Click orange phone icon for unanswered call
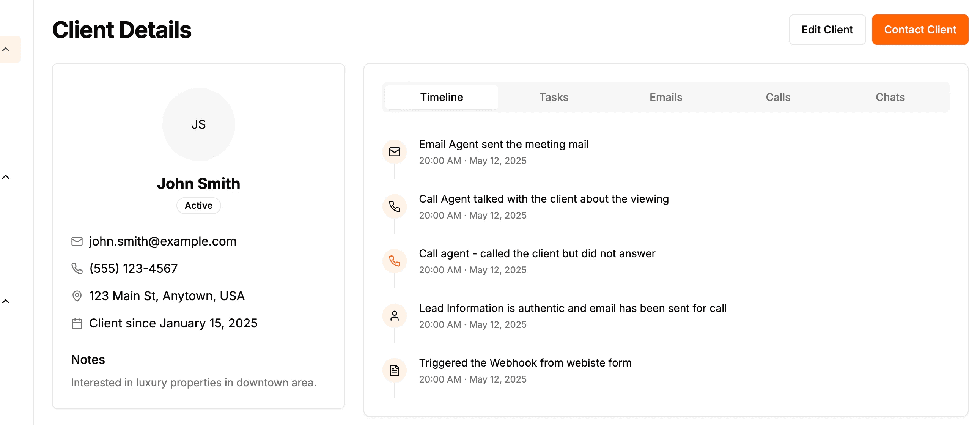The height and width of the screenshot is (425, 980). pyautogui.click(x=395, y=261)
